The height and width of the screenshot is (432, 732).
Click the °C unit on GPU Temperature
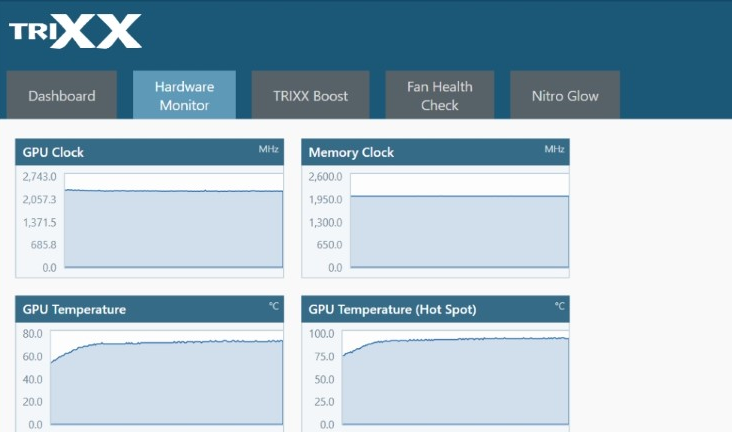tap(274, 306)
